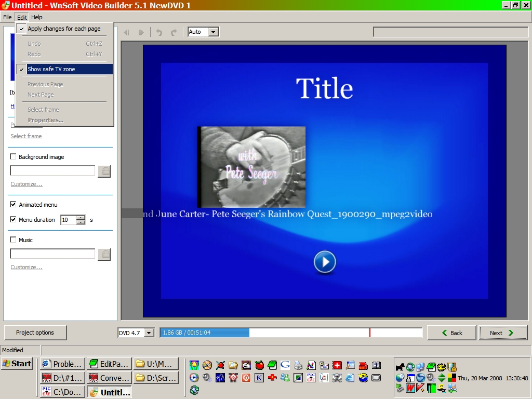Launch the red apple quick launch icon
This screenshot has width=532, height=399.
(x=260, y=365)
